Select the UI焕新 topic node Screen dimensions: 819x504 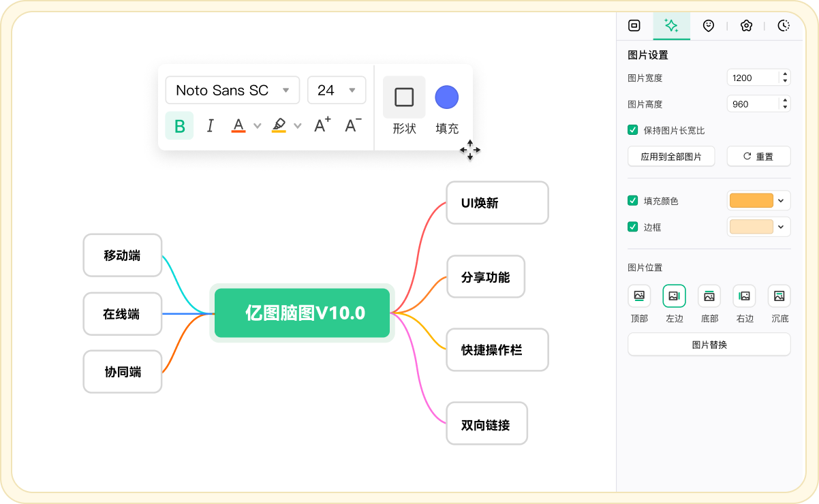pyautogui.click(x=497, y=202)
